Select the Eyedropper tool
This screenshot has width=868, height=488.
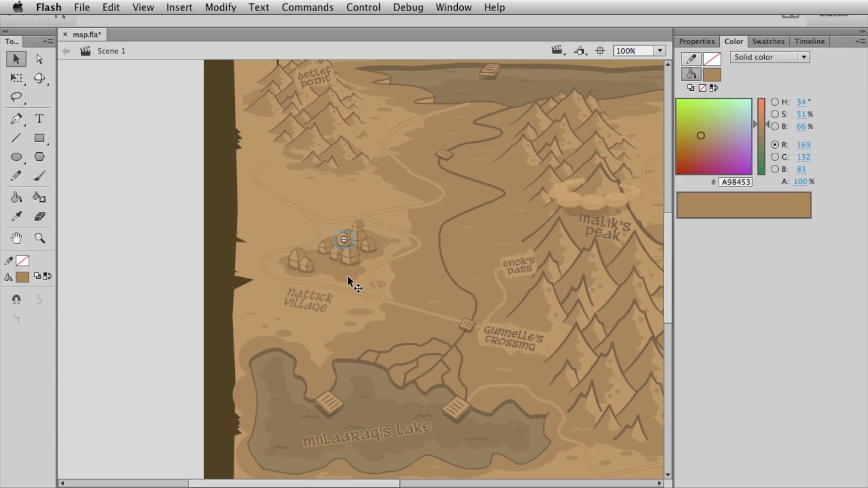tap(17, 216)
